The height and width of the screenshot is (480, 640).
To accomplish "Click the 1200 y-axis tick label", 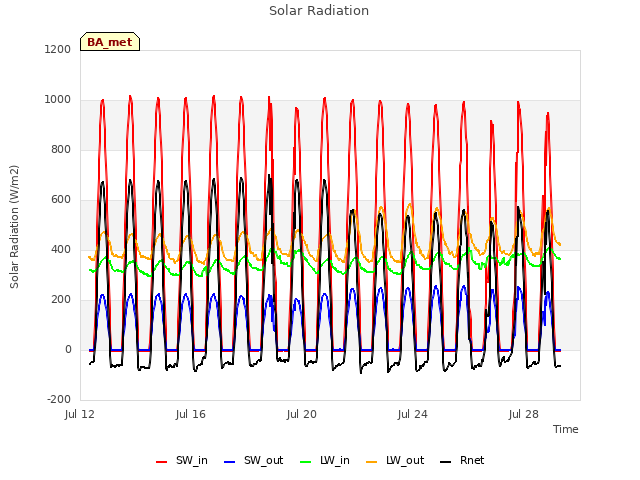I will point(58,49).
